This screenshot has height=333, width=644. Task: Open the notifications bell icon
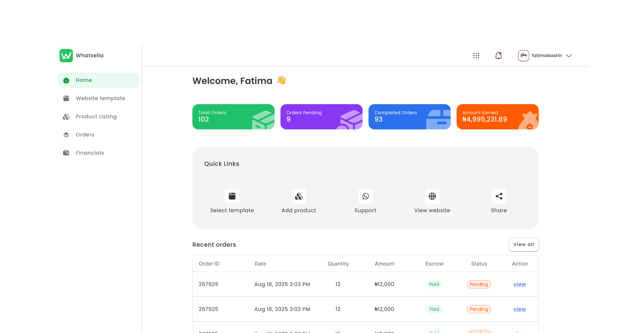point(498,56)
